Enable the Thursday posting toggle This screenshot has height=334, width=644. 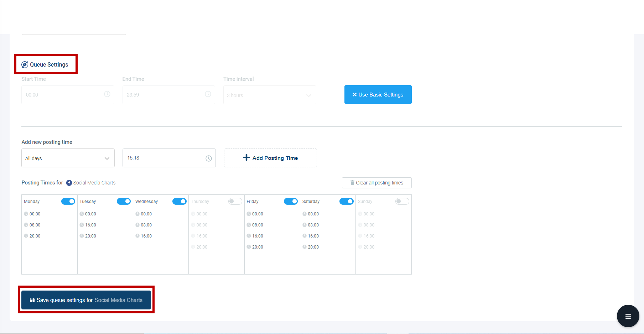tap(235, 201)
